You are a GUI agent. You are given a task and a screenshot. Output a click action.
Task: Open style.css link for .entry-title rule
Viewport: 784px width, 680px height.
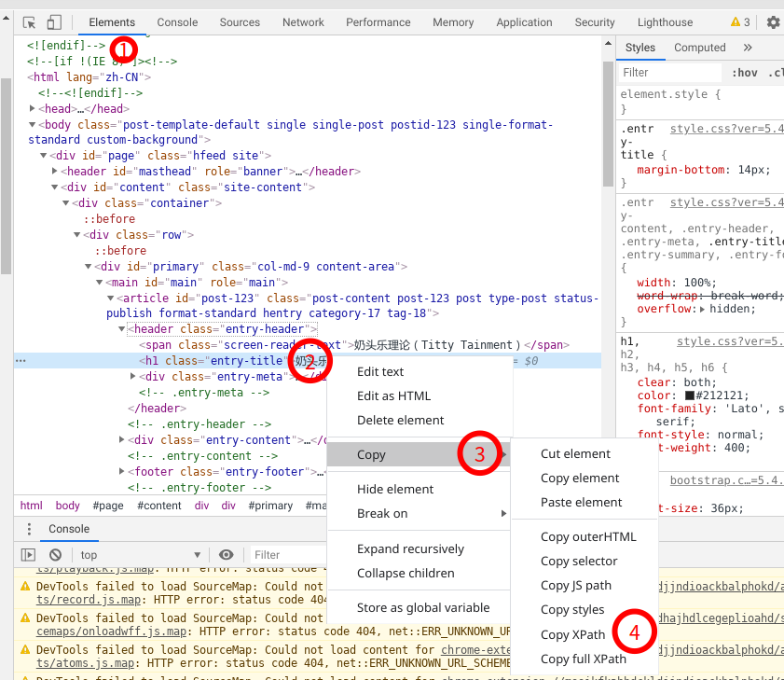point(726,129)
